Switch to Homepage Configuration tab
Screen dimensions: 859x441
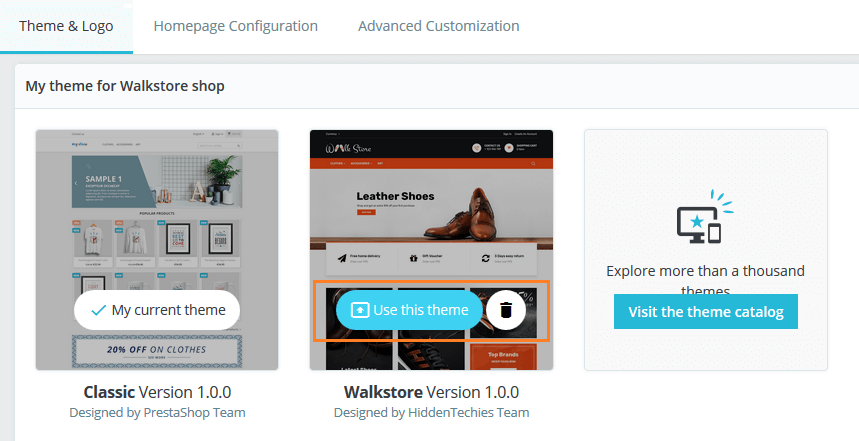click(236, 26)
